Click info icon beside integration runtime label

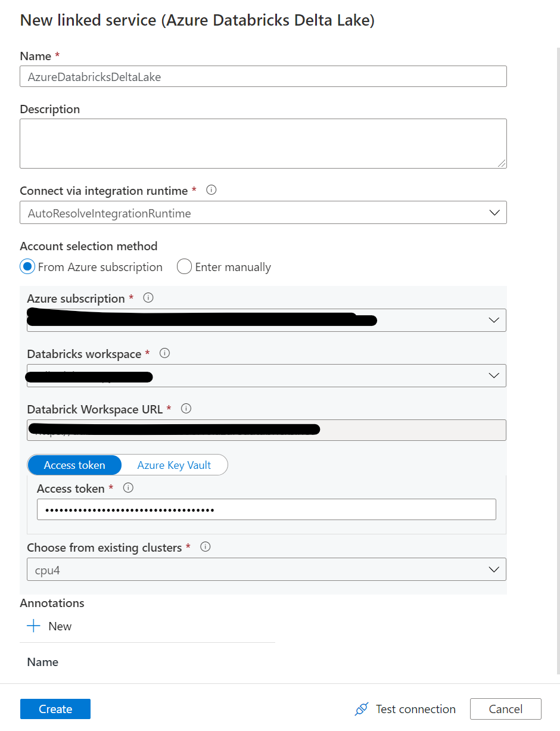click(211, 190)
